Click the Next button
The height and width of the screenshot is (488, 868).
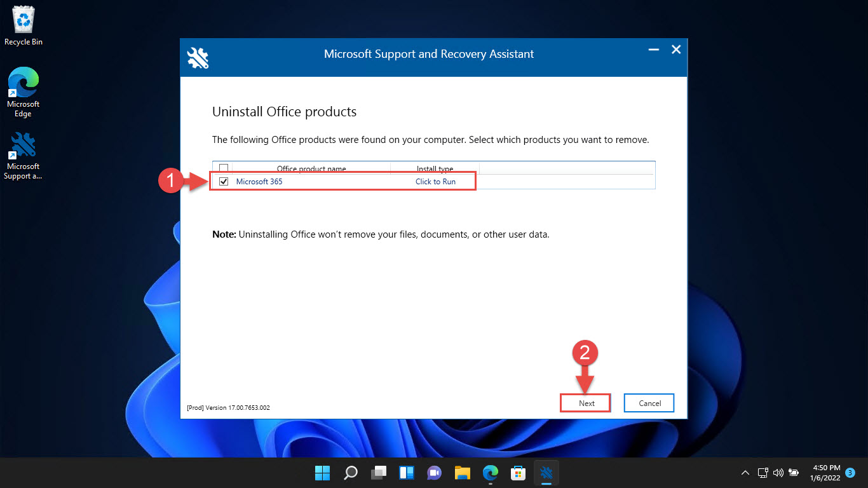pyautogui.click(x=586, y=403)
